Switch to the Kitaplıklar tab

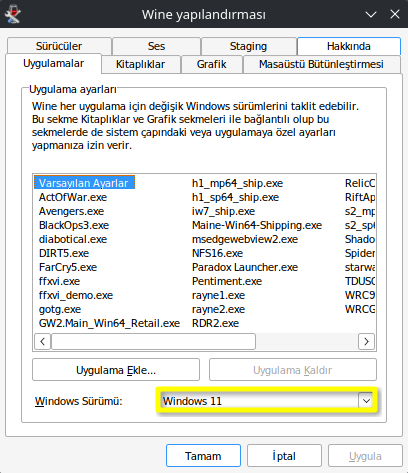click(x=140, y=64)
